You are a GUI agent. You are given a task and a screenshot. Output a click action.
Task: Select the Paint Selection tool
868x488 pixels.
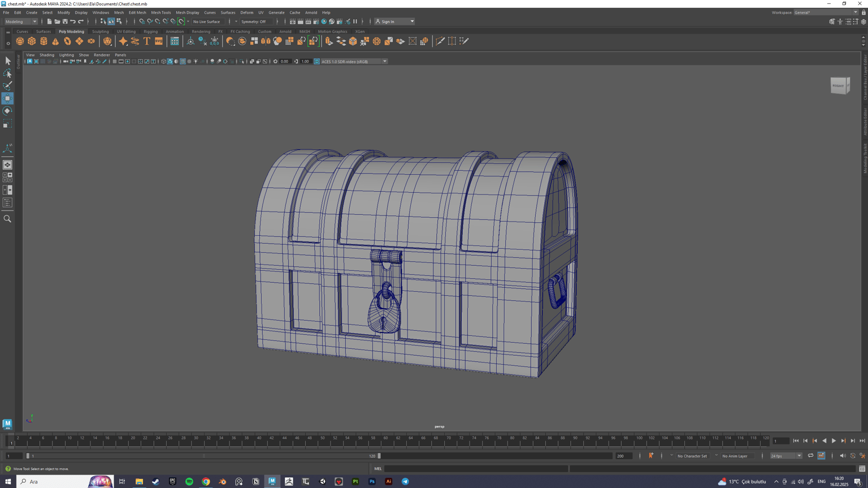(7, 86)
